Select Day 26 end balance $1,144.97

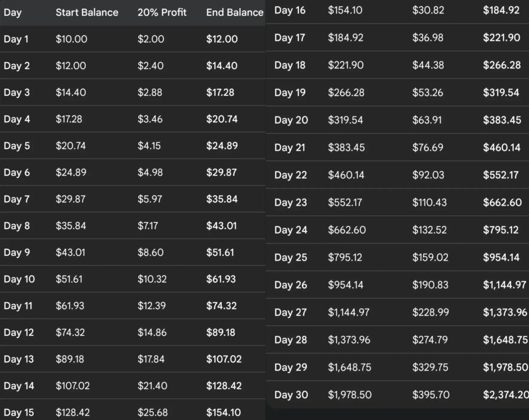tap(504, 285)
